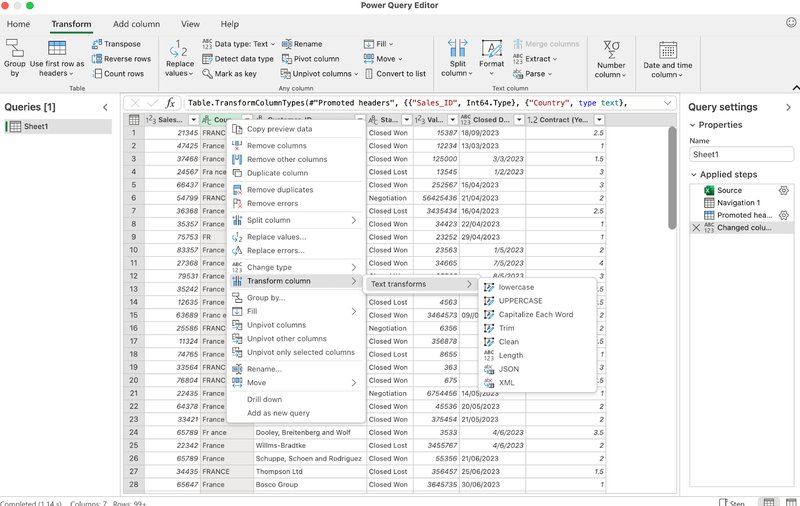Click the ribbon Rename button
Image resolution: width=800 pixels, height=506 pixels.
pyautogui.click(x=302, y=44)
